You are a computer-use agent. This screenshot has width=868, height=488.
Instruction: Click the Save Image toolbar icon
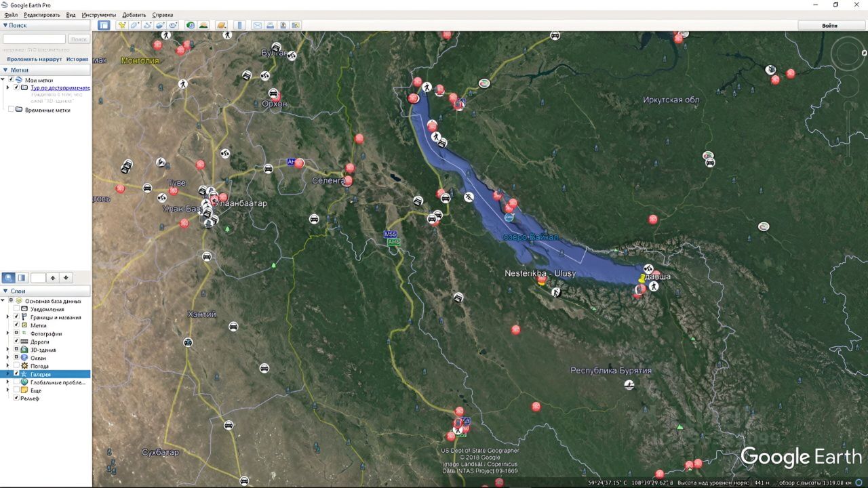point(283,25)
